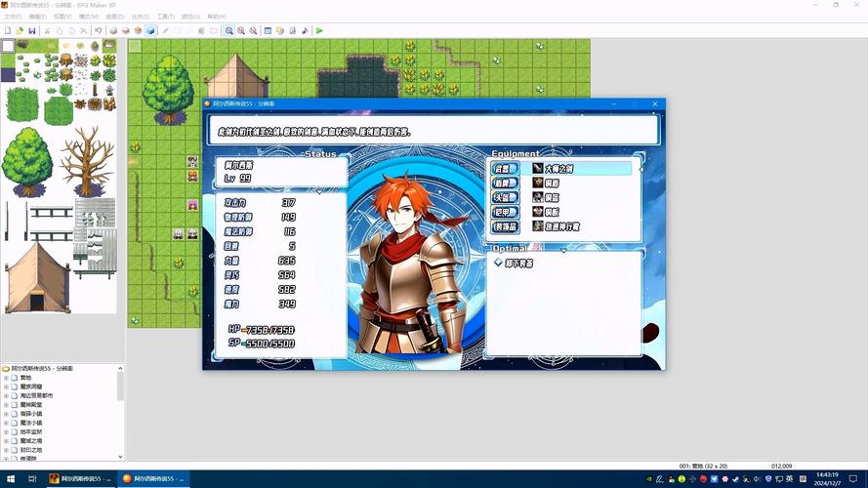The image size is (868, 488).
Task: Create a new project with toolbar icon
Action: 8,31
